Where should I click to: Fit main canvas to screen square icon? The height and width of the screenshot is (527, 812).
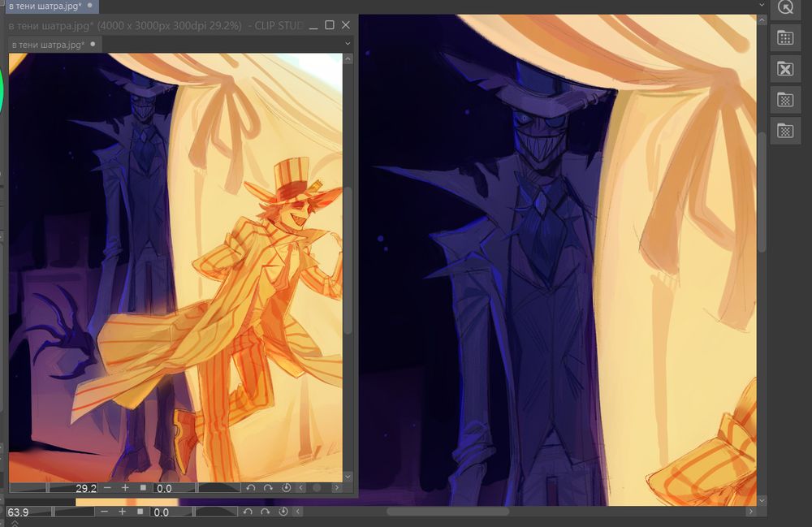click(140, 512)
